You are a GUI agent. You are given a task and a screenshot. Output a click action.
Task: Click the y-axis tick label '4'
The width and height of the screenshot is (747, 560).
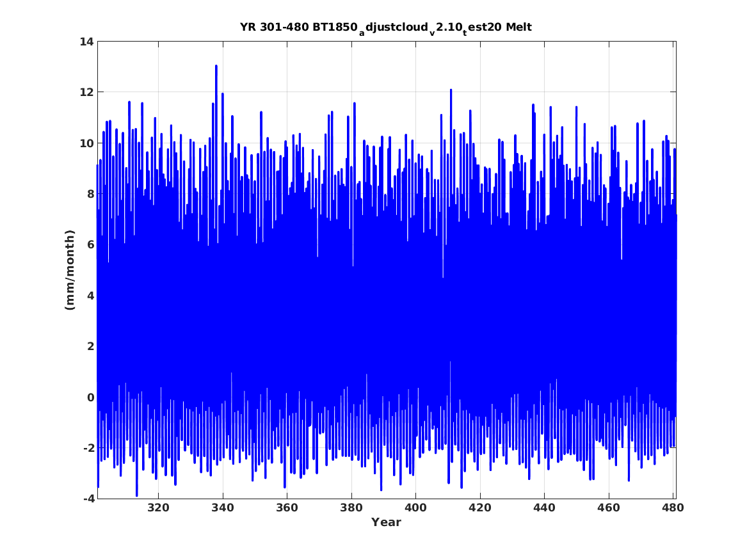click(x=90, y=296)
